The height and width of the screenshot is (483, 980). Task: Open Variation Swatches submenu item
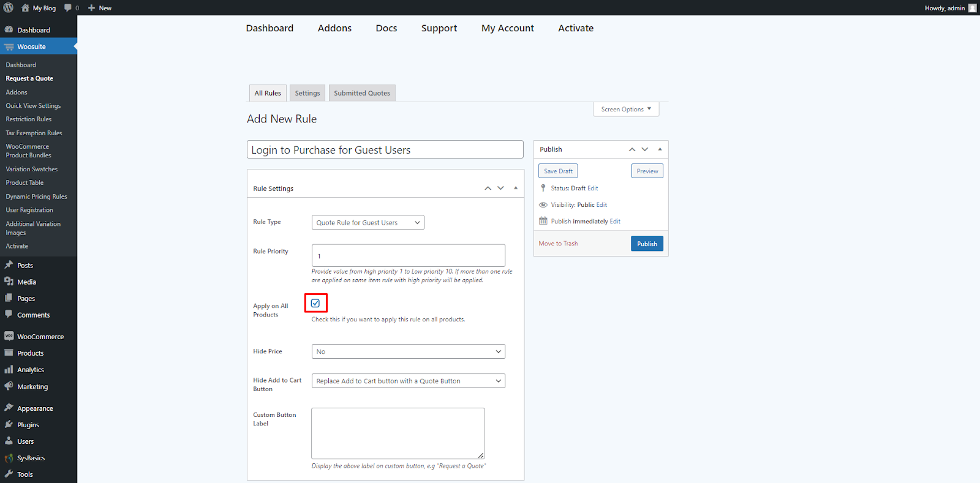[32, 169]
